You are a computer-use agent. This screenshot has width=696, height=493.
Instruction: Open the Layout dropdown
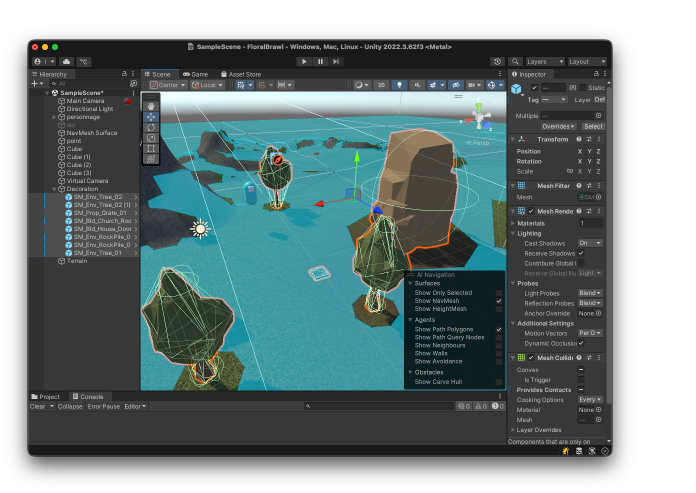coord(587,61)
